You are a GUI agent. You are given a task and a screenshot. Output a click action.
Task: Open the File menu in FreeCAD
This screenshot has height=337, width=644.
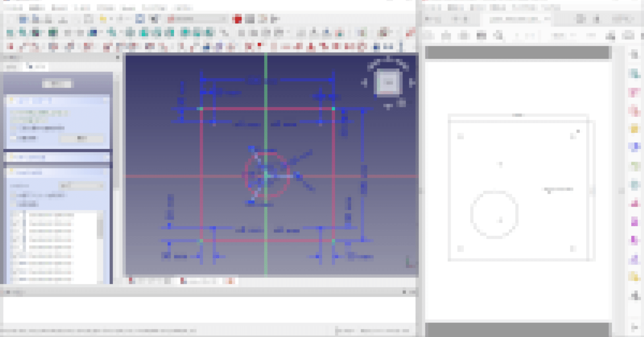[x=13, y=8]
